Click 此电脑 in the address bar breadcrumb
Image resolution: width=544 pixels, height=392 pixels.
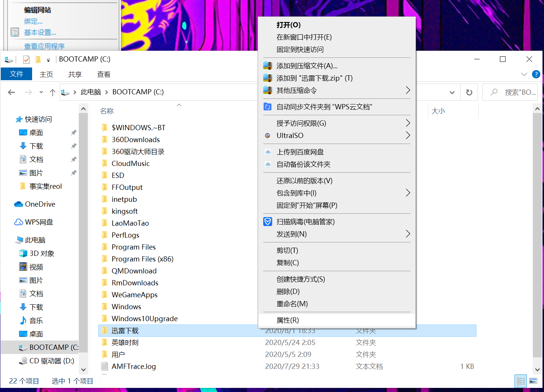91,92
